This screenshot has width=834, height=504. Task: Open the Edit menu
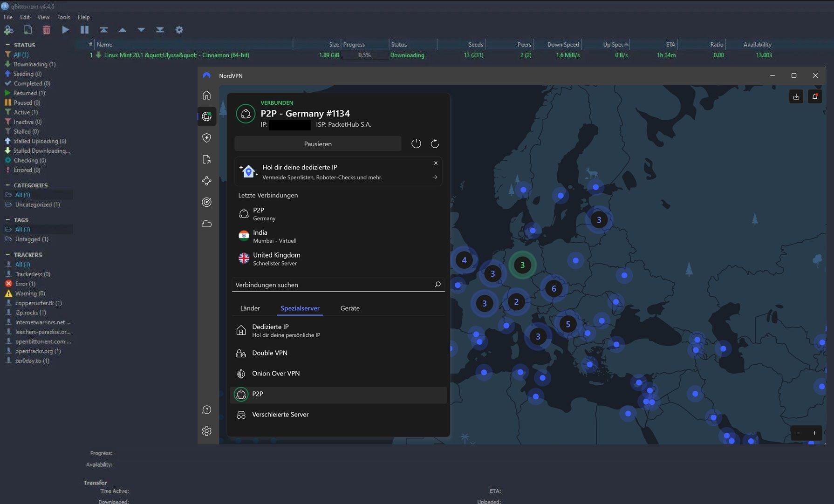[25, 17]
